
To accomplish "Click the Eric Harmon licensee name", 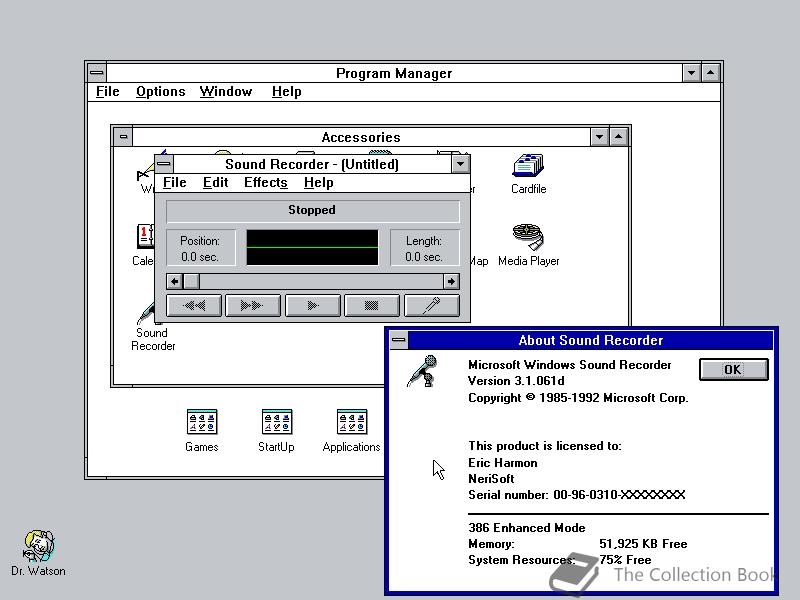I will click(x=503, y=463).
